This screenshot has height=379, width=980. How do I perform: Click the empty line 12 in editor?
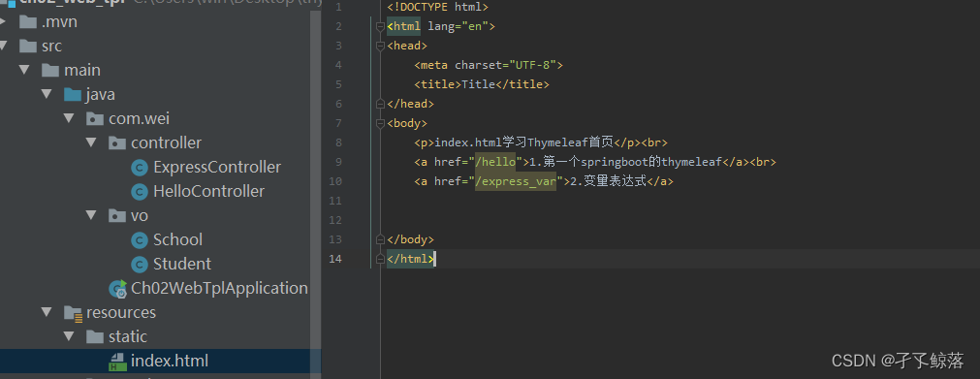(681, 220)
